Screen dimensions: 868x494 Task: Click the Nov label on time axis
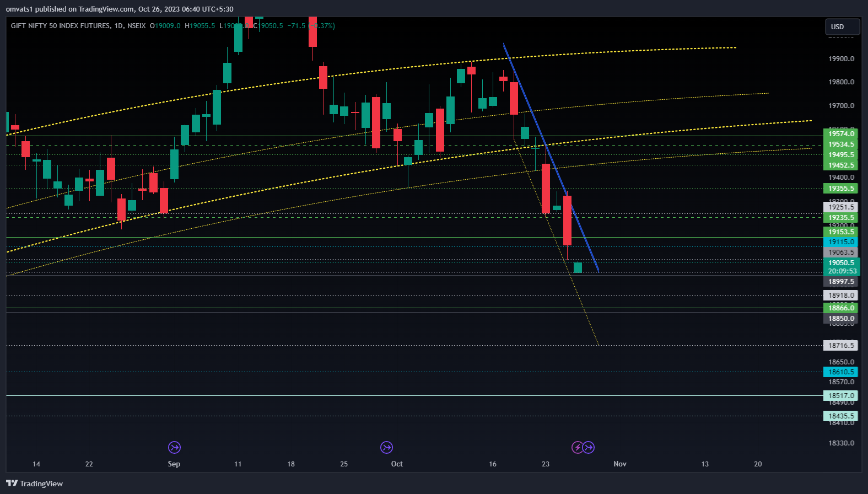[x=620, y=464]
